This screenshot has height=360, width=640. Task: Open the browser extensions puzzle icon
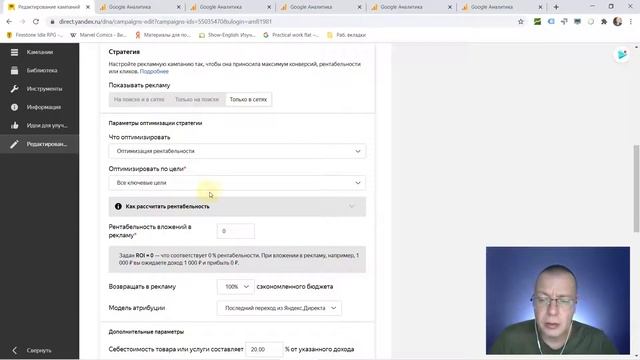click(x=604, y=22)
